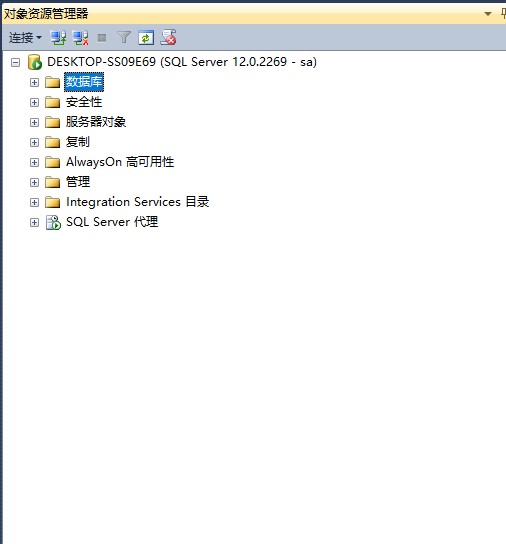Expand the Integration Services 目录 folder

[34, 202]
